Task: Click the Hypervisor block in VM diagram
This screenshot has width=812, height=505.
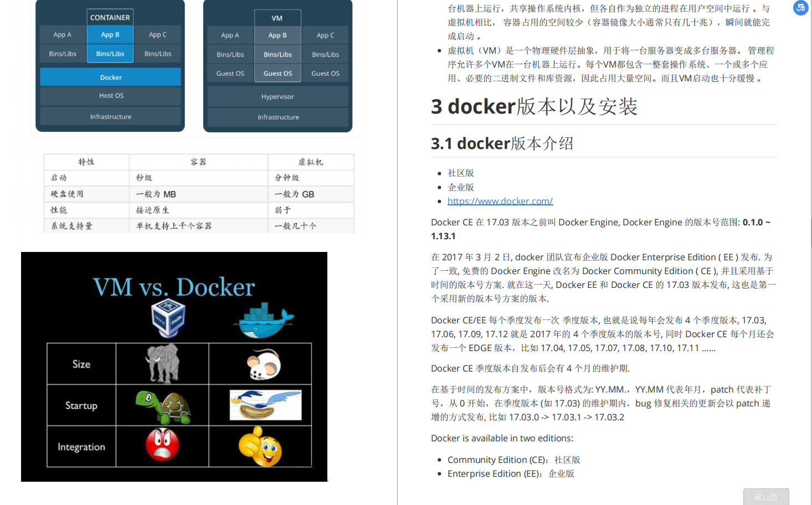Action: click(278, 96)
